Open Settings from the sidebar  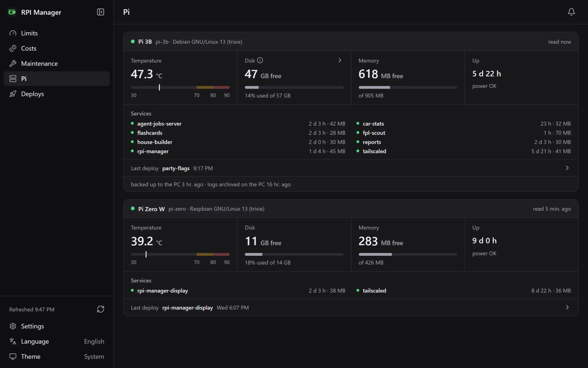[x=57, y=326]
